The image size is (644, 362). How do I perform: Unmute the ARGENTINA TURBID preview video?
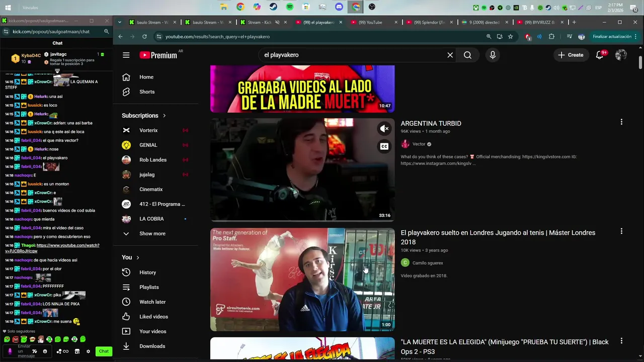point(384,129)
